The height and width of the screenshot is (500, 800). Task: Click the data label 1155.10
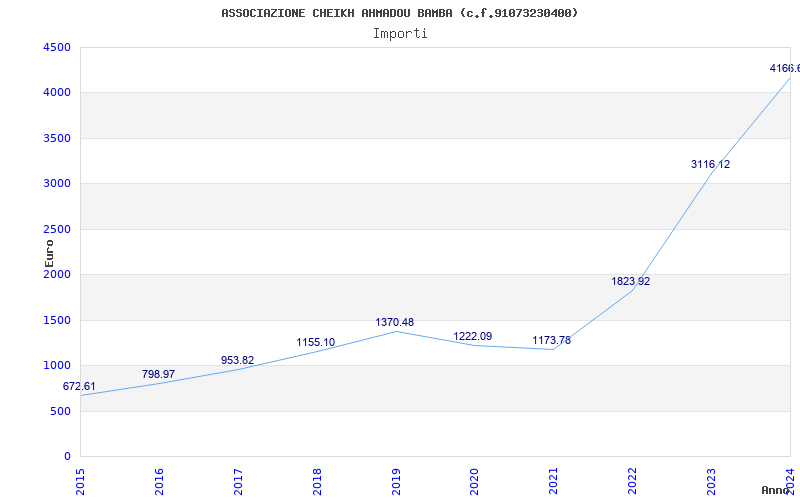point(316,342)
